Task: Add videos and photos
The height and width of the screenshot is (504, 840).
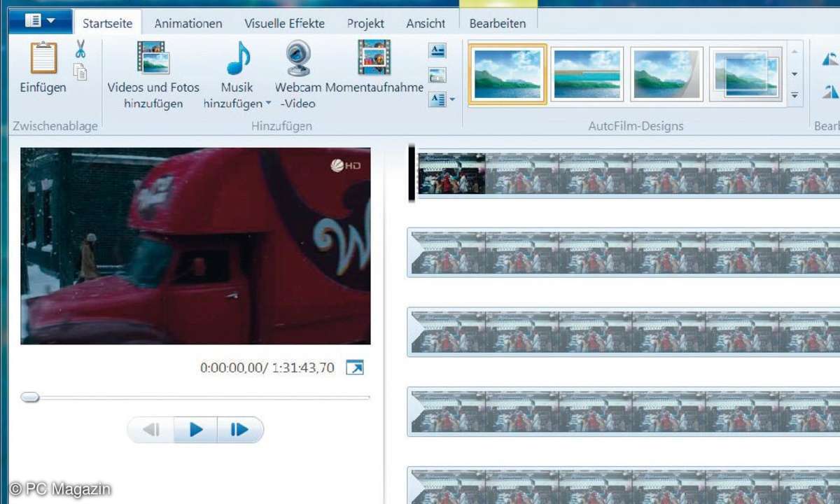Action: tap(153, 76)
